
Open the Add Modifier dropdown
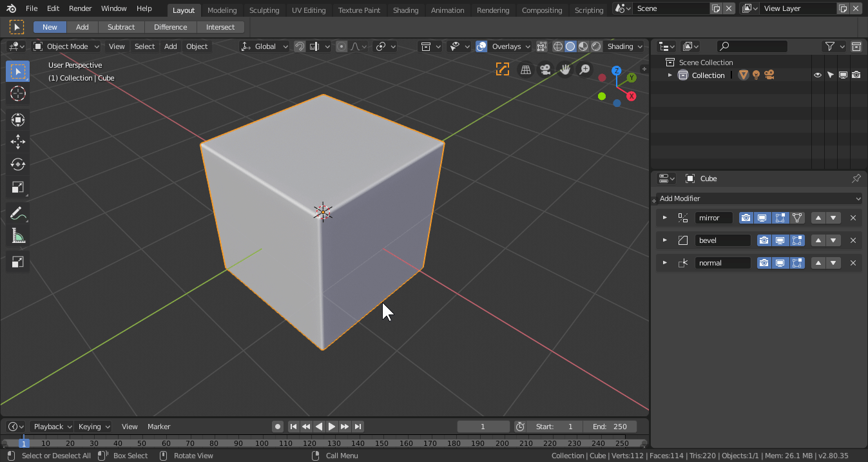coord(758,198)
